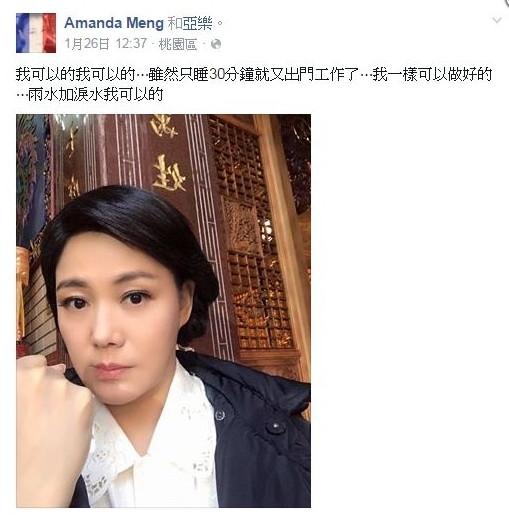
Task: Click the globe public-privacy icon
Action: tap(216, 44)
